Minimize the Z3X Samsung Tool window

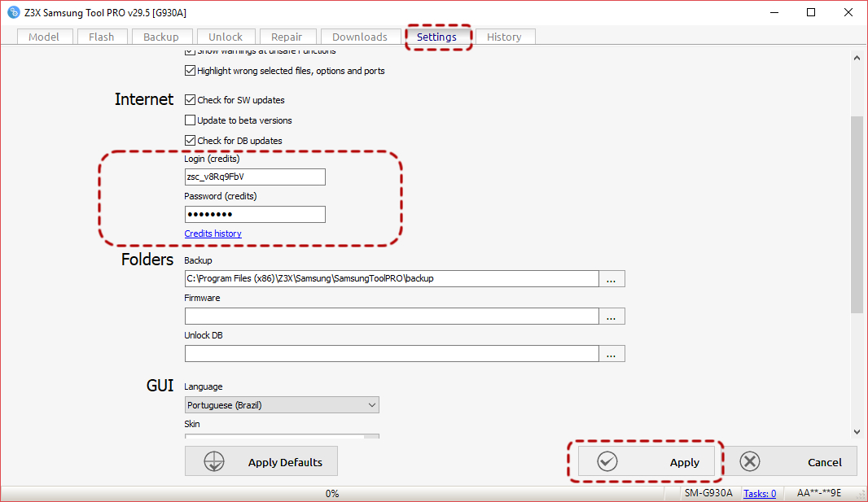[x=774, y=12]
